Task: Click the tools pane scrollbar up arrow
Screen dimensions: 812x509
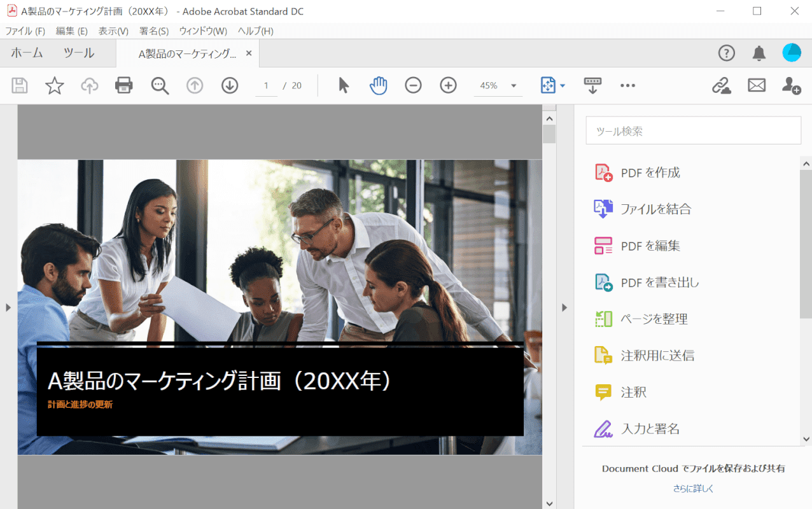Action: click(806, 163)
